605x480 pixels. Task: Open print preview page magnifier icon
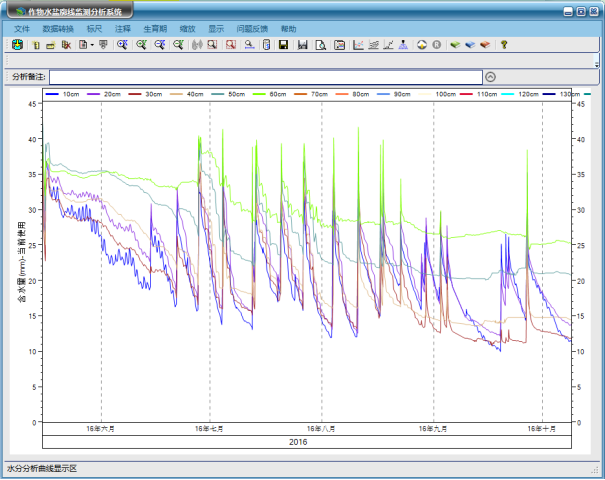pyautogui.click(x=321, y=45)
